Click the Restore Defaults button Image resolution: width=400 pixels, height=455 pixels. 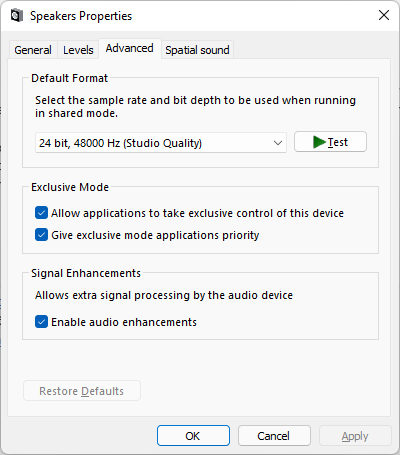[82, 391]
